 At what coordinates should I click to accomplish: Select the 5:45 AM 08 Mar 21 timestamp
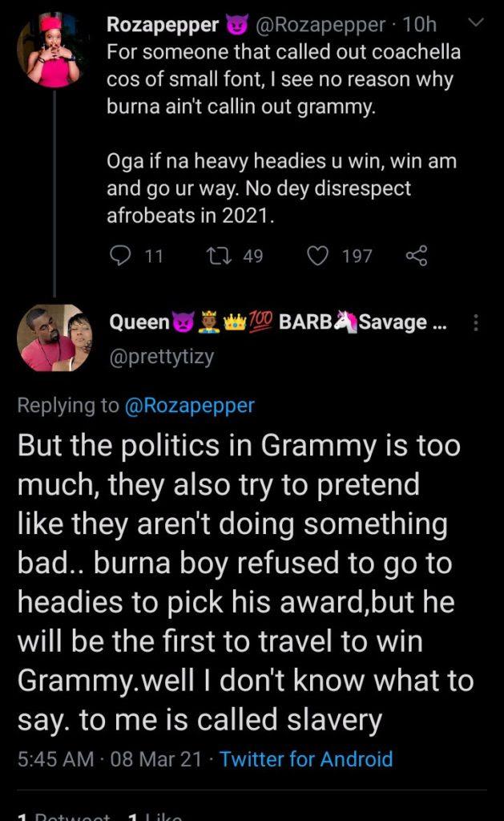[x=110, y=758]
